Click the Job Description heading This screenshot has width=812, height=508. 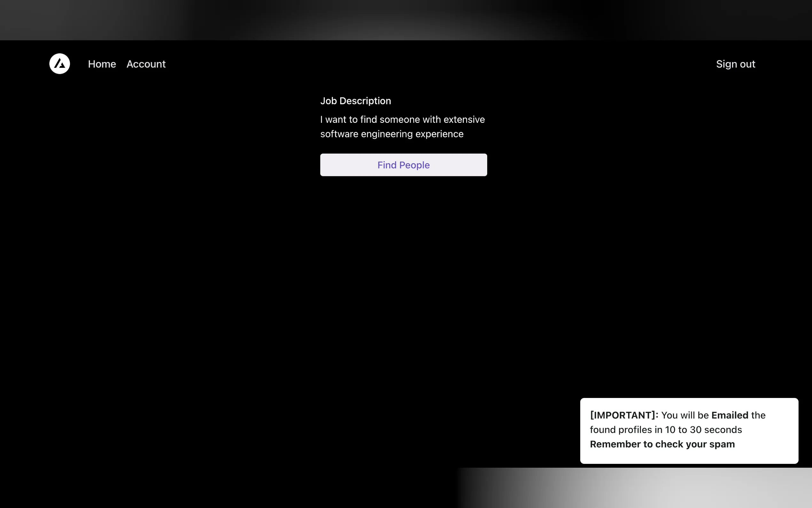(355, 101)
